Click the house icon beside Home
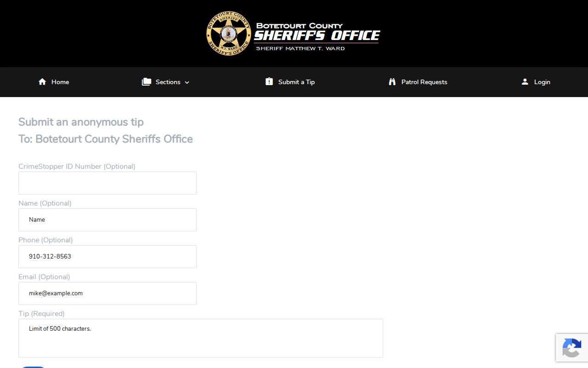The width and height of the screenshot is (588, 368). 42,81
